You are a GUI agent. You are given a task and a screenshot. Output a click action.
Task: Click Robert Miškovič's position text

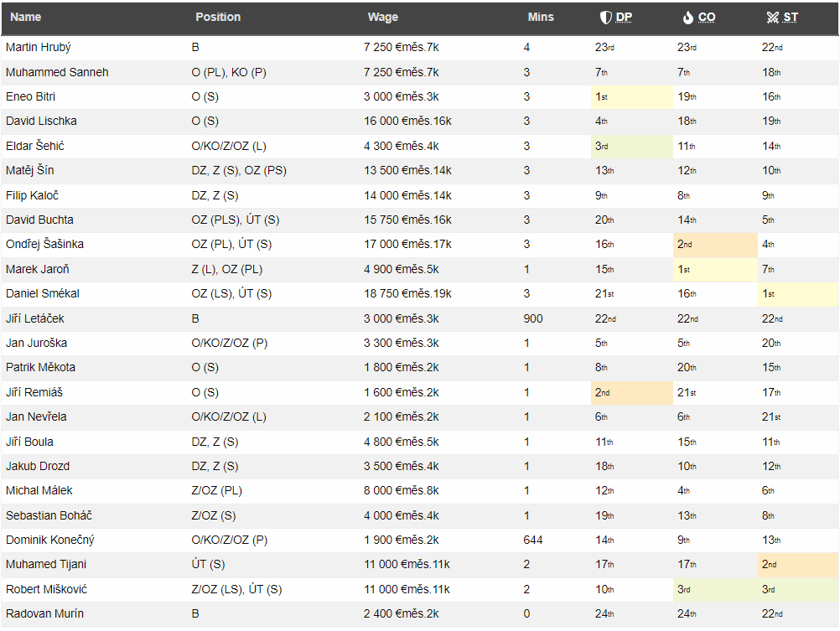[x=236, y=590]
